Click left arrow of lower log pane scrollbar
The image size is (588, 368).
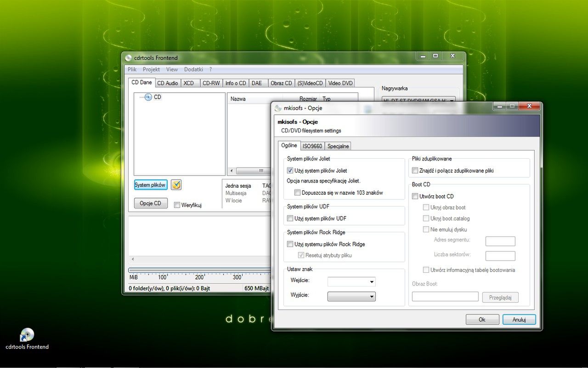132,259
